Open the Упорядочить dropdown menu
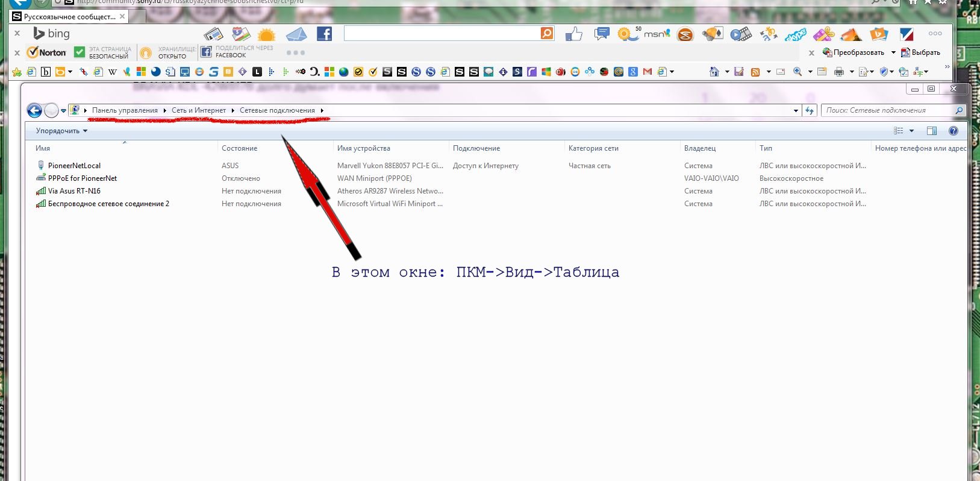This screenshot has height=481, width=980. point(61,131)
